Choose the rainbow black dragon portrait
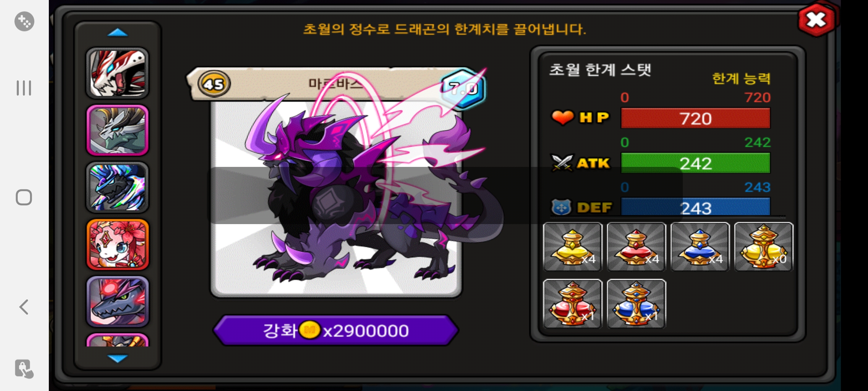Viewport: 868px width, 391px height. pyautogui.click(x=118, y=187)
